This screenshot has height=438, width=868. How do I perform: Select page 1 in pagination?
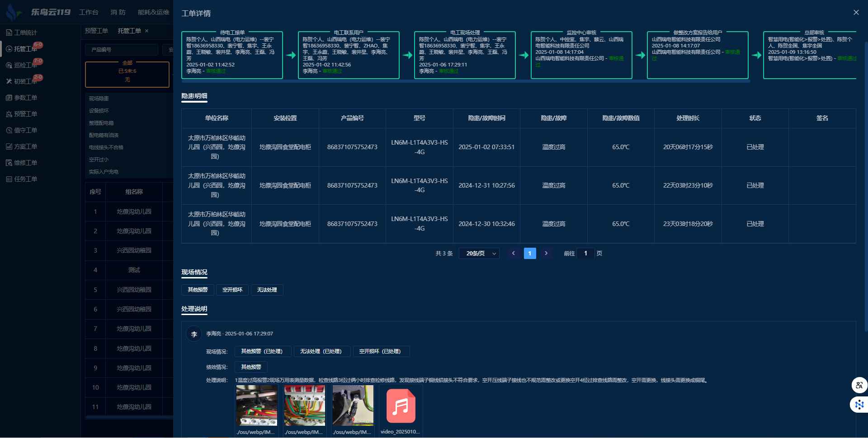tap(530, 253)
